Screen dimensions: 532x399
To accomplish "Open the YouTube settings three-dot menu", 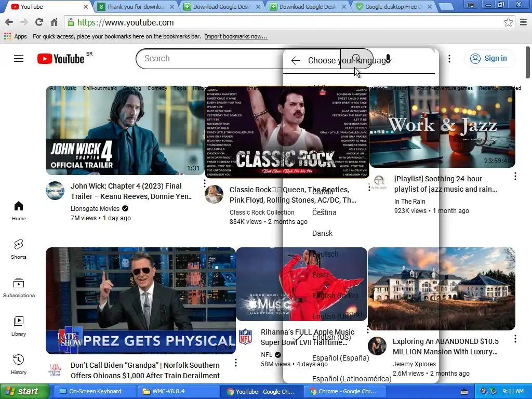I will click(x=449, y=59).
